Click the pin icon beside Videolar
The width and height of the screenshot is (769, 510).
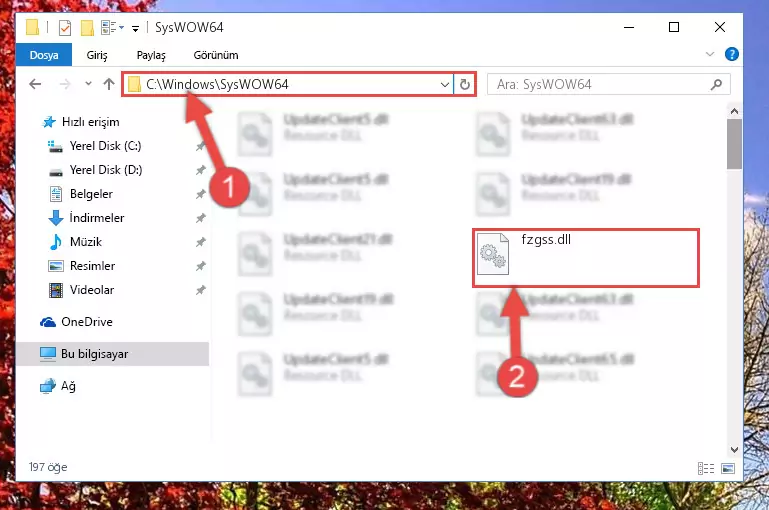pyautogui.click(x=200, y=290)
